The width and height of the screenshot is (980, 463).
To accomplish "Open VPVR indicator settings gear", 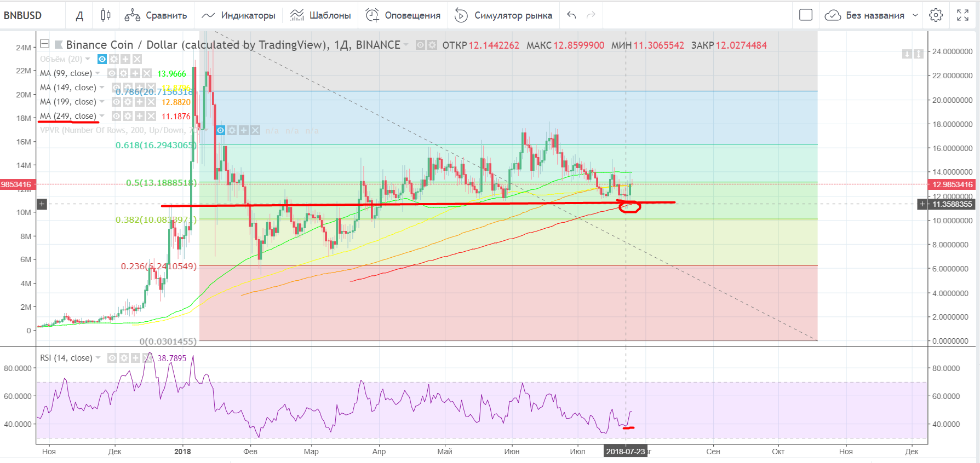I will (x=232, y=130).
